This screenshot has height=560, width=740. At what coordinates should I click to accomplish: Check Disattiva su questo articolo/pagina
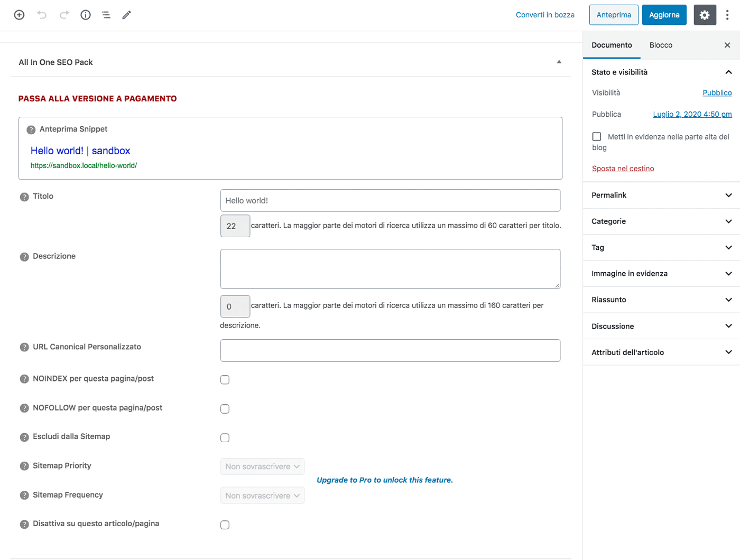(x=225, y=525)
